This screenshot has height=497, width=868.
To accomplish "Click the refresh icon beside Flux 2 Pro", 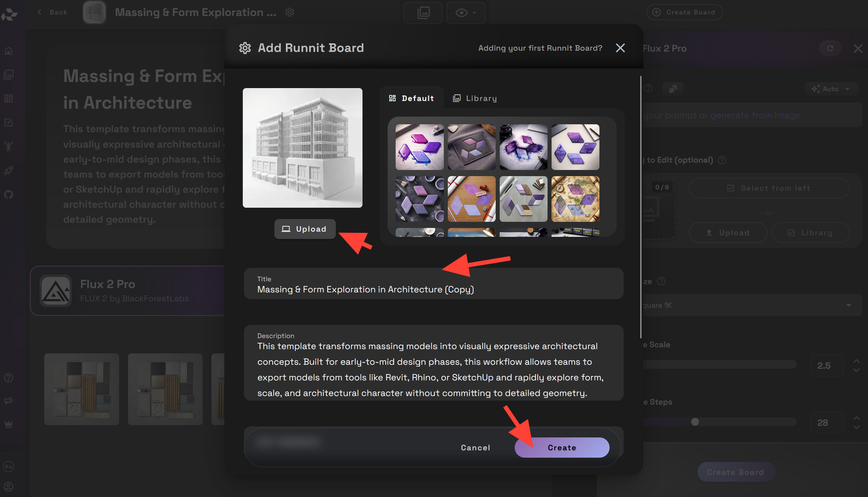I will [830, 48].
